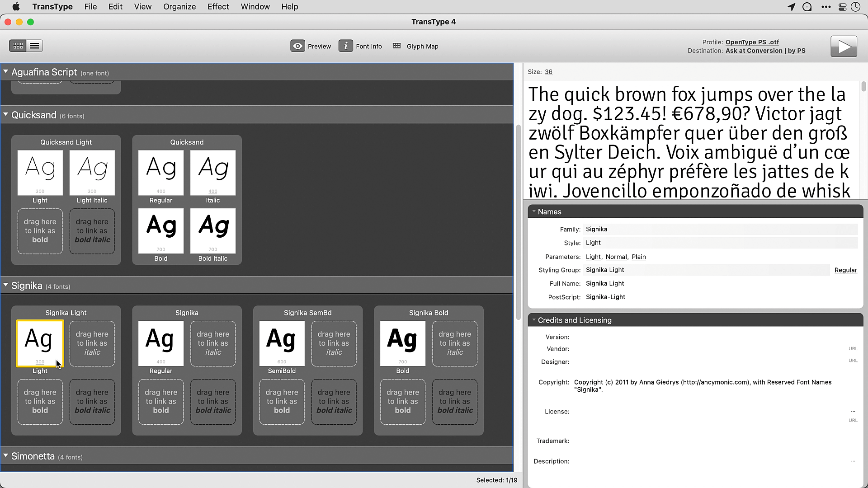868x488 pixels.
Task: Open the three-dots menu bar extra
Action: [826, 7]
